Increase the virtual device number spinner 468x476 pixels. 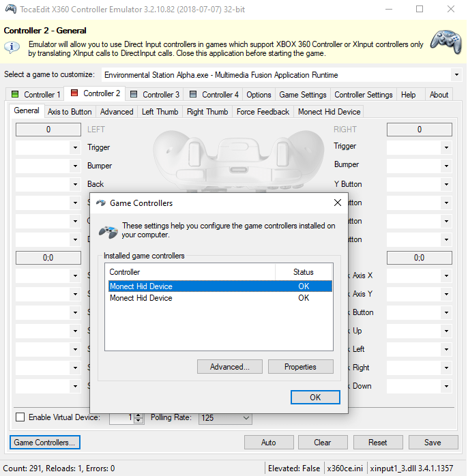(138, 415)
